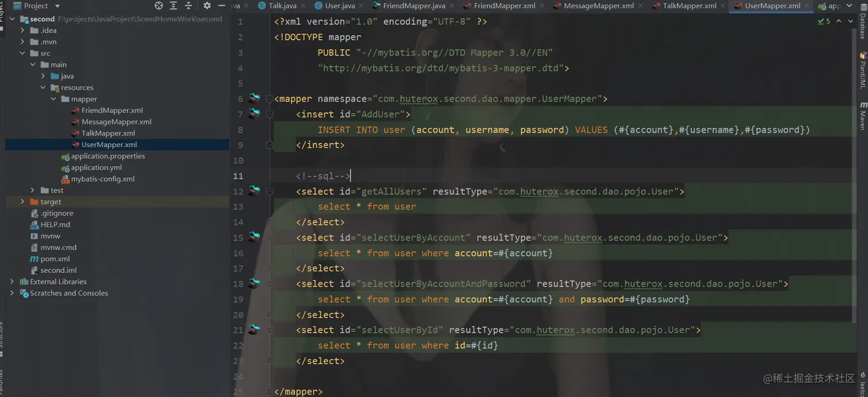The height and width of the screenshot is (397, 868).
Task: Select application.yml file
Action: [96, 168]
